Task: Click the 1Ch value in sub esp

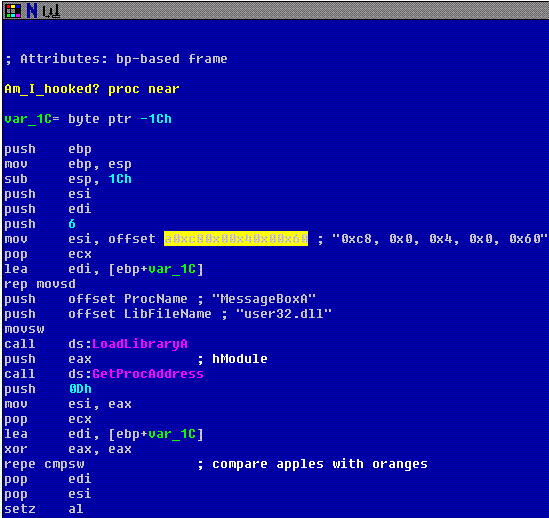Action: [x=120, y=179]
